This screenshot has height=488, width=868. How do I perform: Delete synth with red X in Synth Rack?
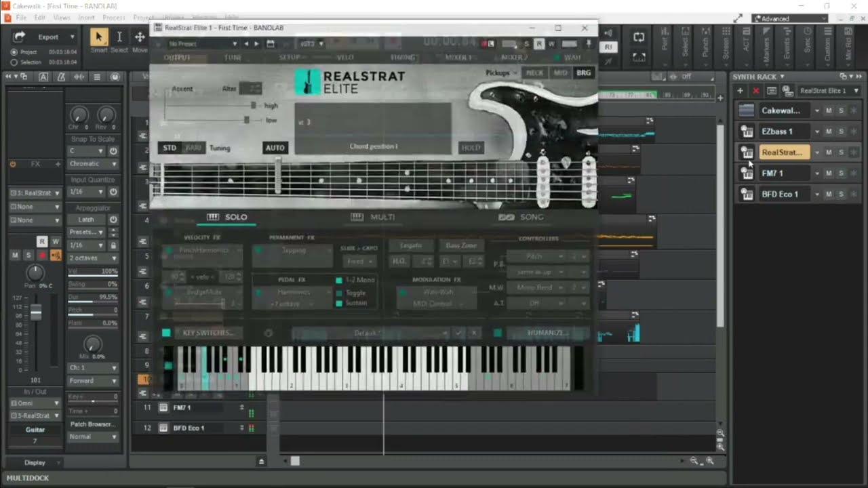tap(755, 90)
